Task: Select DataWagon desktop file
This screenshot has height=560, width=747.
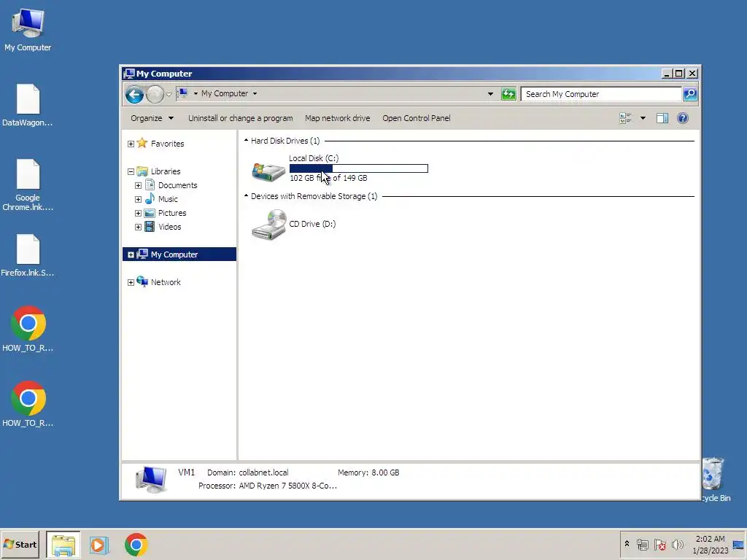Action: pyautogui.click(x=28, y=105)
